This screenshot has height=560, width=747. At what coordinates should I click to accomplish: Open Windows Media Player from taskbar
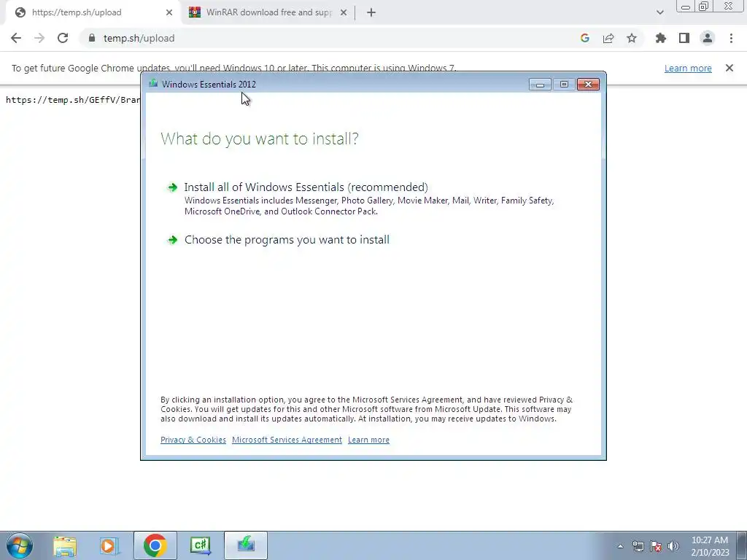(x=109, y=545)
